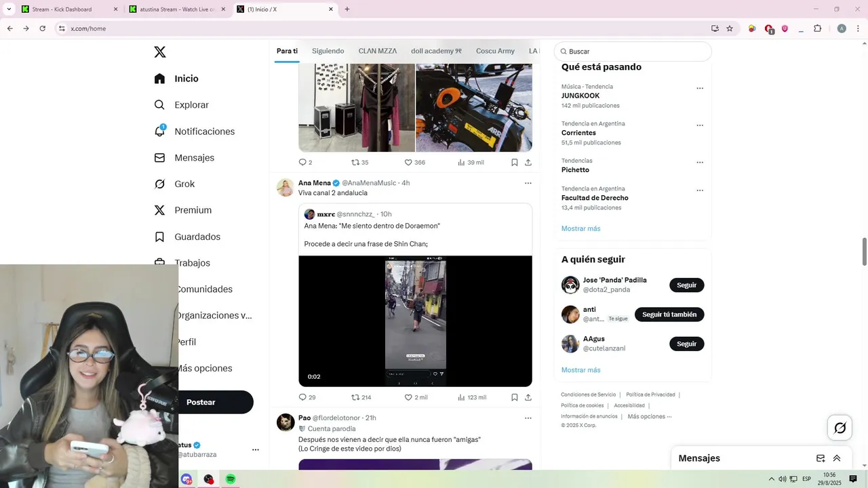The width and height of the screenshot is (868, 488).
Task: Share Ana Mena's post
Action: tap(528, 397)
